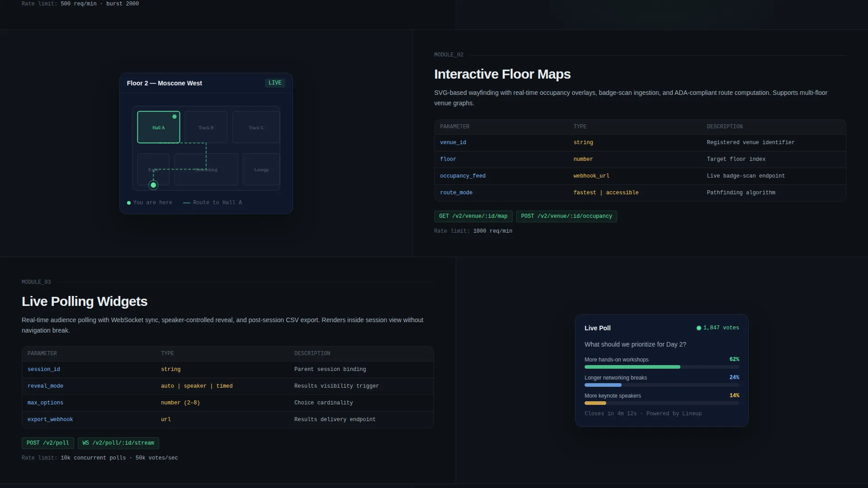Click the LIVE badge on floor card

click(x=275, y=83)
